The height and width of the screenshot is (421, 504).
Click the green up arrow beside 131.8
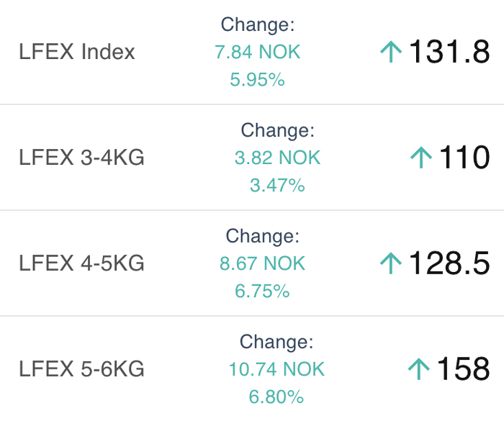(x=391, y=52)
